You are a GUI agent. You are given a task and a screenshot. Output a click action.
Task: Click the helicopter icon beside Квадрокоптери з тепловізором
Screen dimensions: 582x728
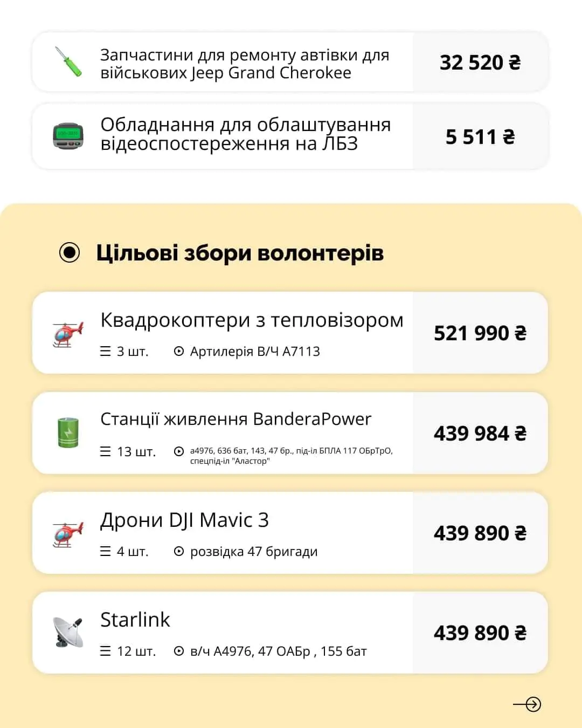(x=68, y=334)
